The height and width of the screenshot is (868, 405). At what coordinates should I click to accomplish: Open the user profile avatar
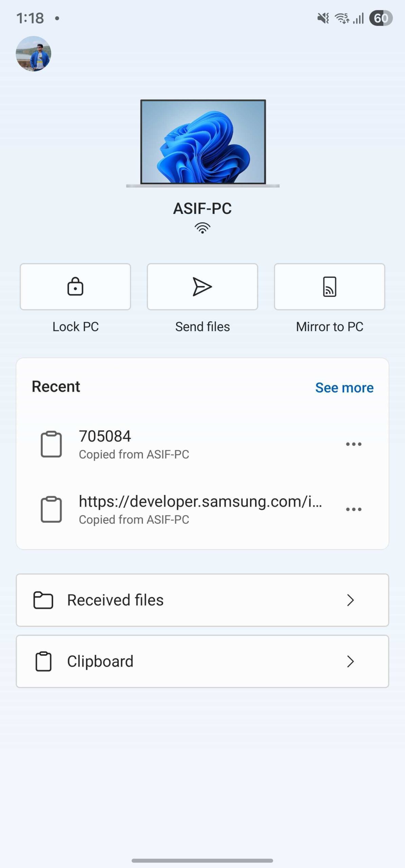33,54
